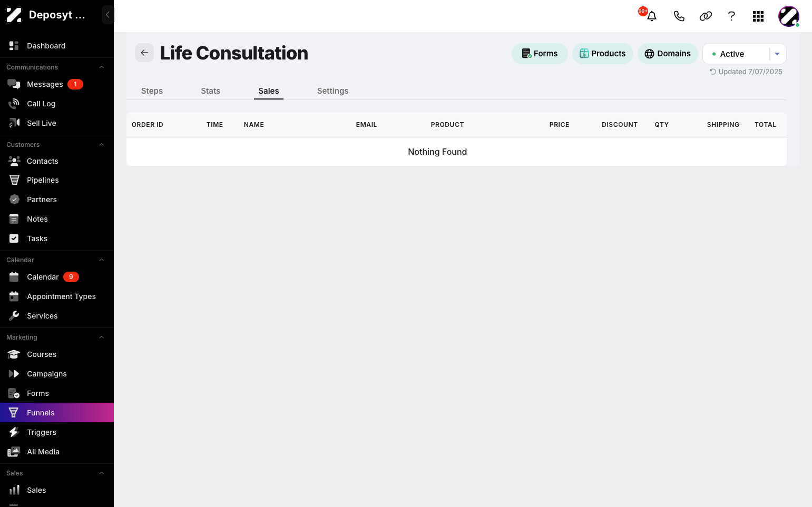Click the Active status button

tap(736, 54)
